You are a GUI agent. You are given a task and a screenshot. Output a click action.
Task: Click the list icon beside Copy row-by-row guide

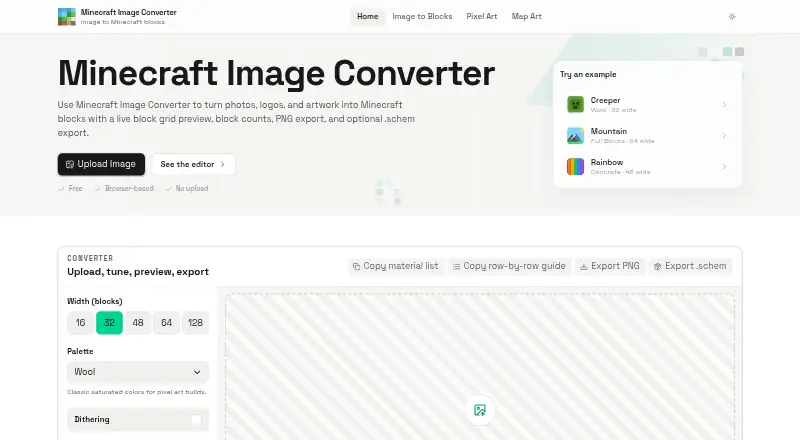pyautogui.click(x=456, y=266)
